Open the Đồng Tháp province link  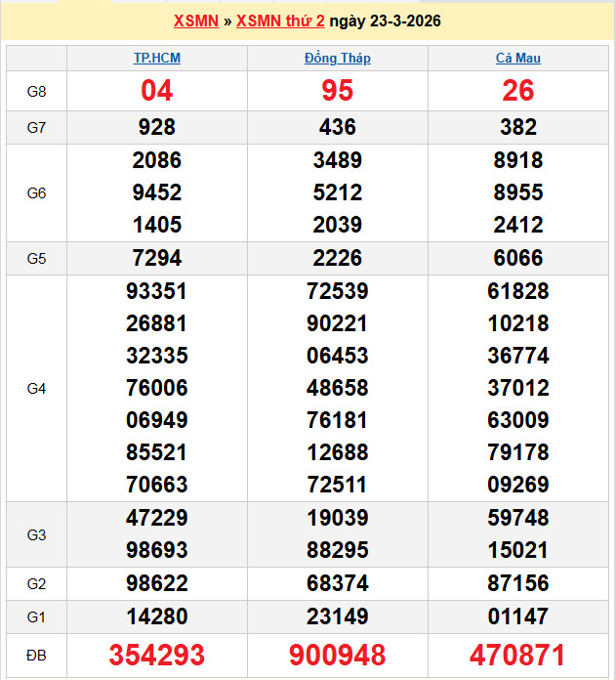click(338, 58)
